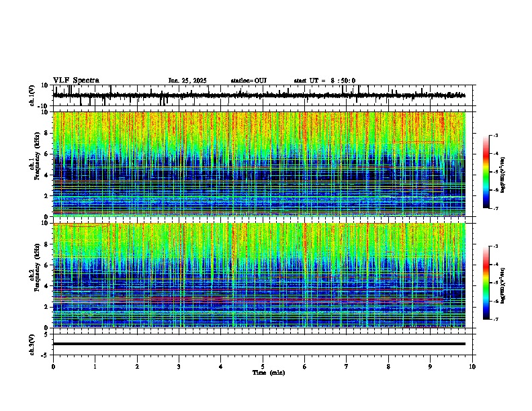Click '-4' on the ch.2 colorbar
Viewport: 532px width, 411px height.
coord(495,265)
